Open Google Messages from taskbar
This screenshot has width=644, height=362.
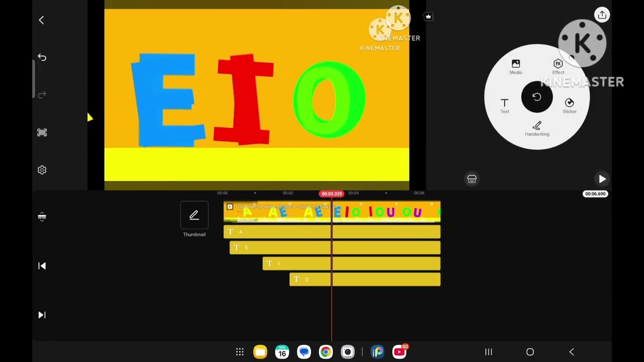pos(304,352)
